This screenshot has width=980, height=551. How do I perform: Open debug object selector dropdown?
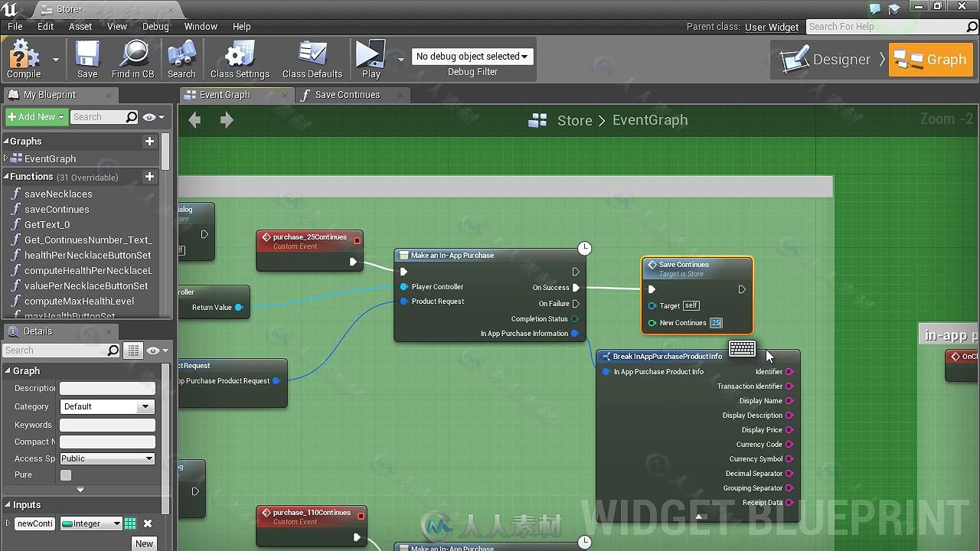(472, 57)
